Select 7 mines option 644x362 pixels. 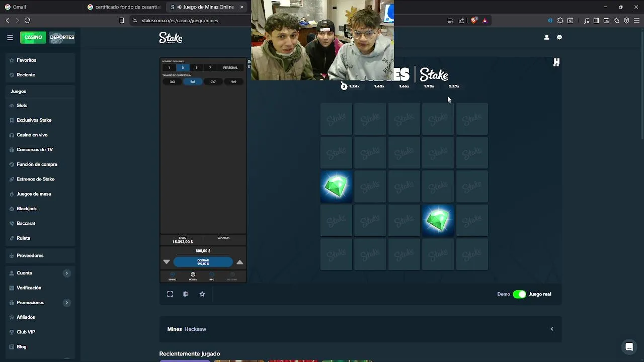tap(210, 67)
